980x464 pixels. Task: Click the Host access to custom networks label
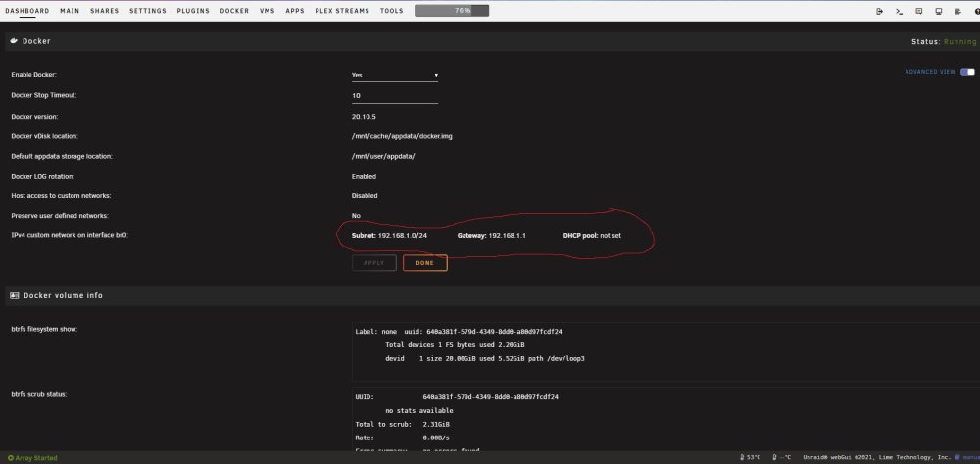[x=61, y=196]
